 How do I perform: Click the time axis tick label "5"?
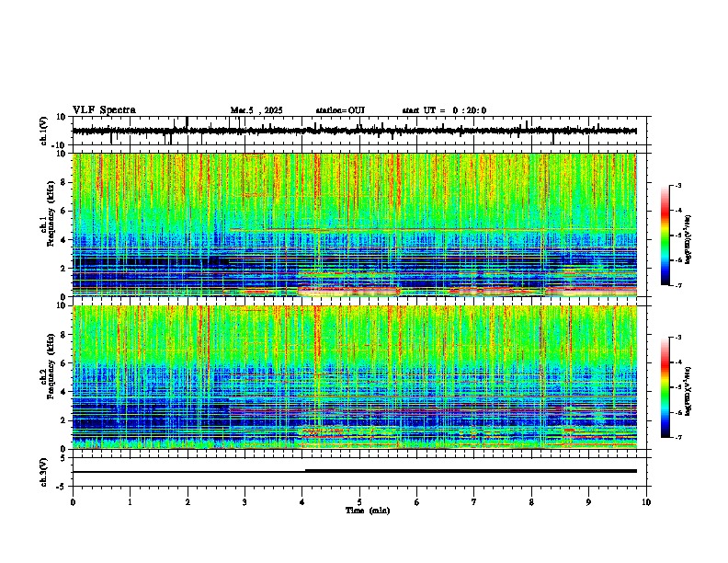pyautogui.click(x=359, y=502)
